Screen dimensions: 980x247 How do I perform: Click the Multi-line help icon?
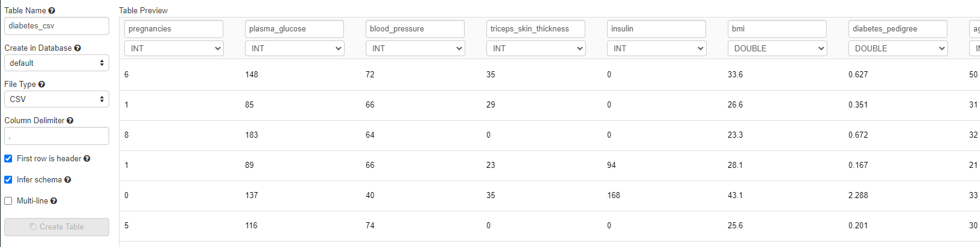(54, 201)
